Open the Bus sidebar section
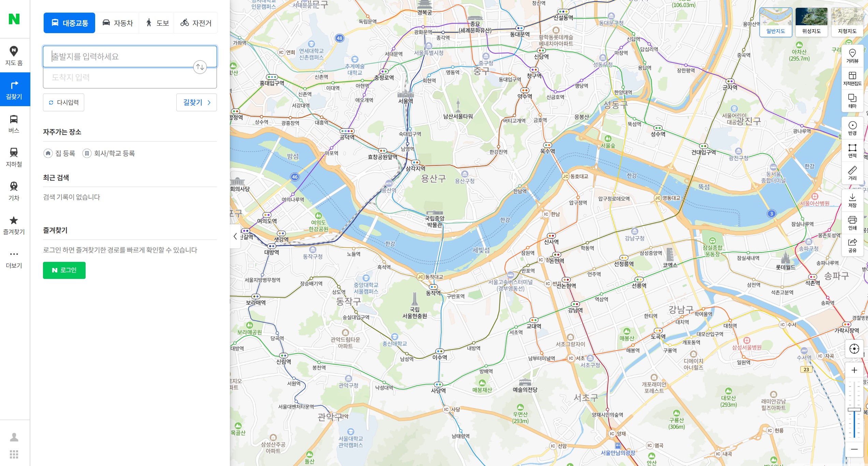 tap(14, 124)
